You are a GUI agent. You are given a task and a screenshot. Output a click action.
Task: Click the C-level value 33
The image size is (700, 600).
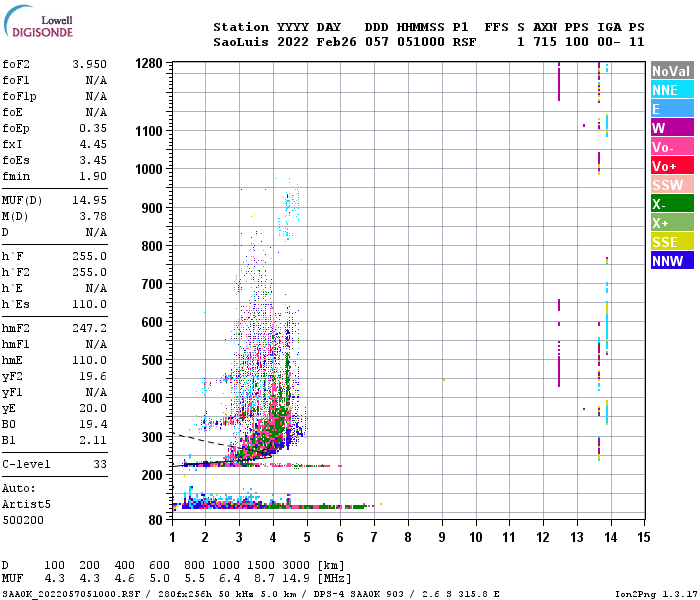[100, 464]
